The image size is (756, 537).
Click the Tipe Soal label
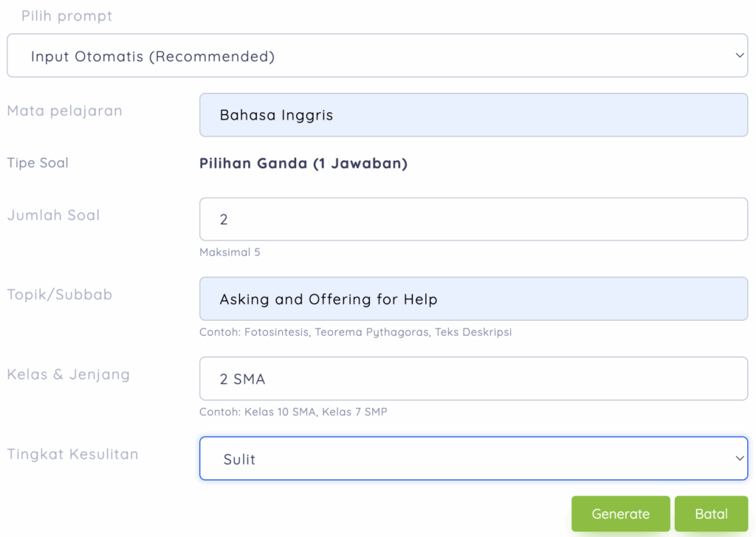point(38,163)
